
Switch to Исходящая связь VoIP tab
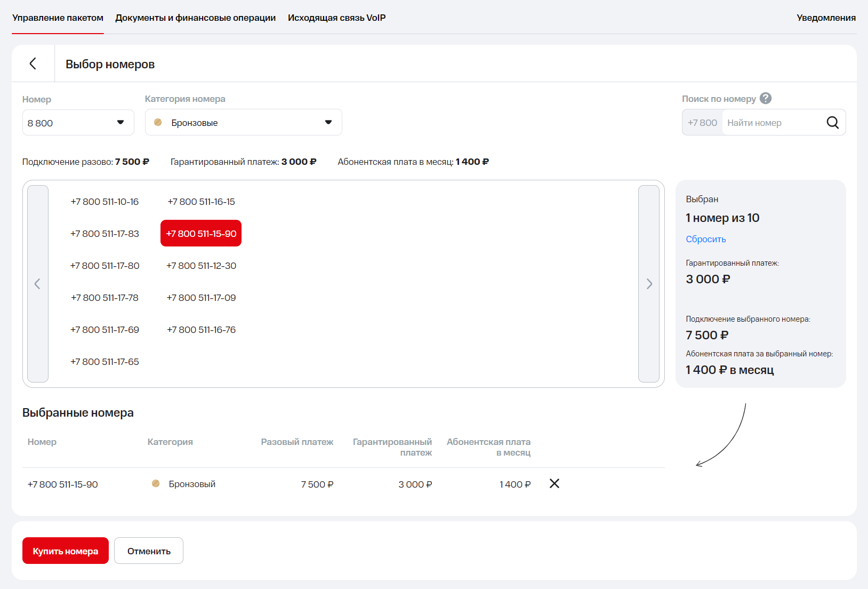tap(336, 18)
